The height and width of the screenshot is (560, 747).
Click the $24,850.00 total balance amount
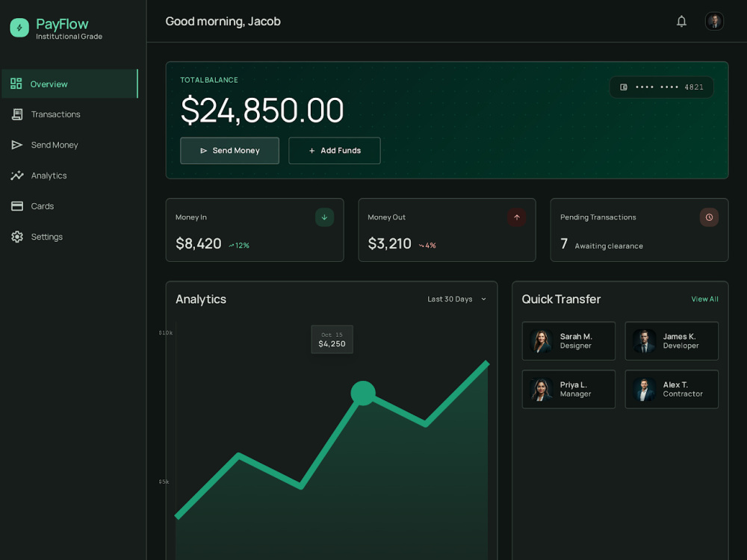click(262, 110)
